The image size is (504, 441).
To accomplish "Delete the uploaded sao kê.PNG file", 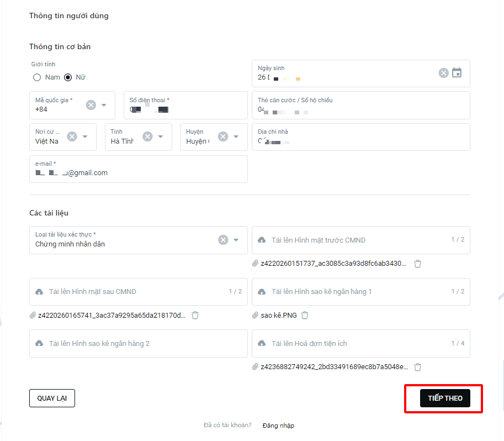I will [305, 315].
